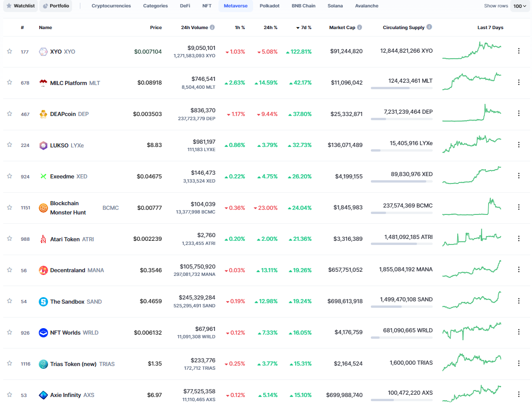Click The Sandbox logo icon
This screenshot has height=403, width=532.
[43, 302]
